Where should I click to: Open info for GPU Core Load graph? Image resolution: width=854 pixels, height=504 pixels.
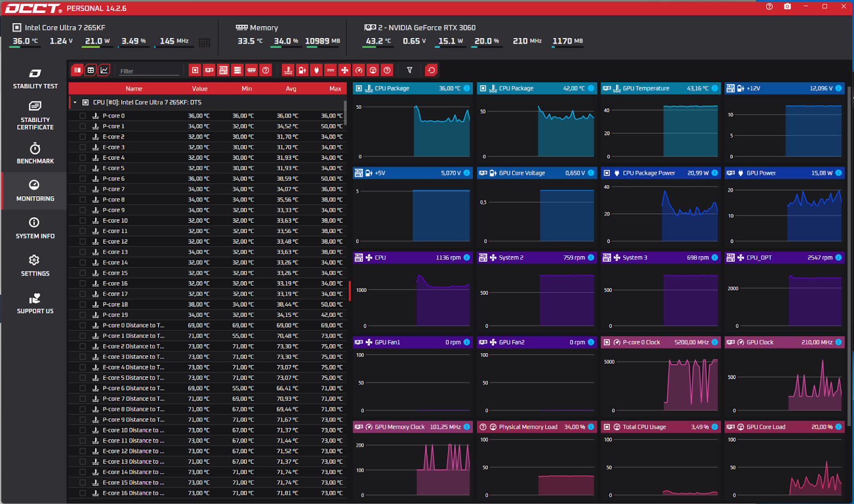839,427
